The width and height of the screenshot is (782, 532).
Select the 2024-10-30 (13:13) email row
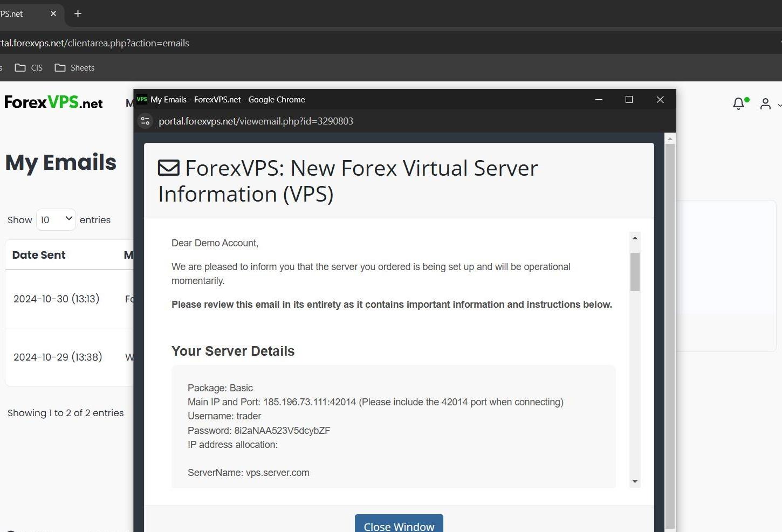pyautogui.click(x=69, y=299)
